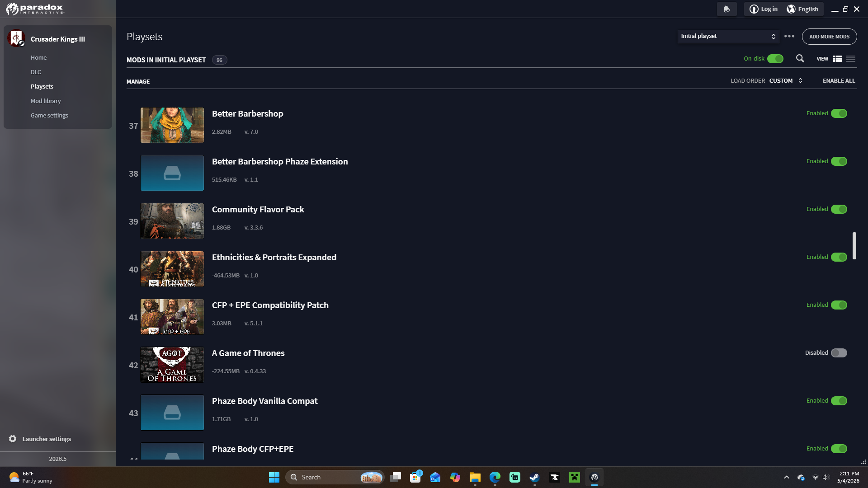Open the Initial playset dropdown

[x=728, y=36]
